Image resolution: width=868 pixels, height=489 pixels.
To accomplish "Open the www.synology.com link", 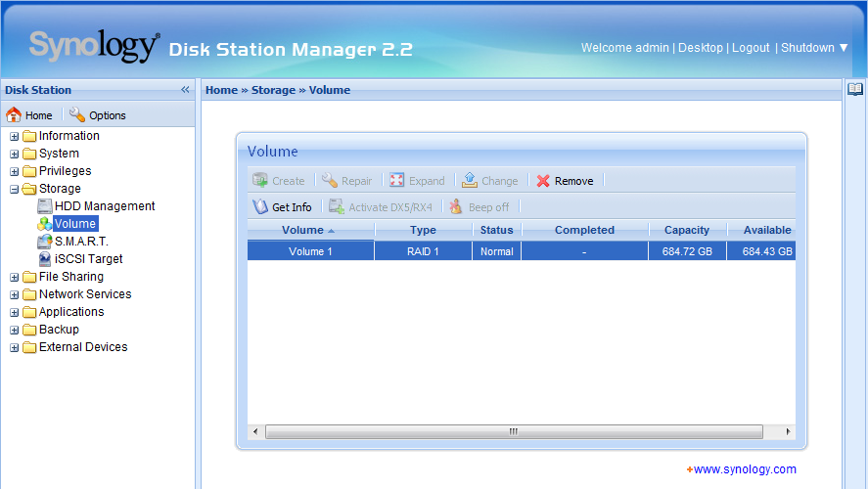I will [745, 469].
